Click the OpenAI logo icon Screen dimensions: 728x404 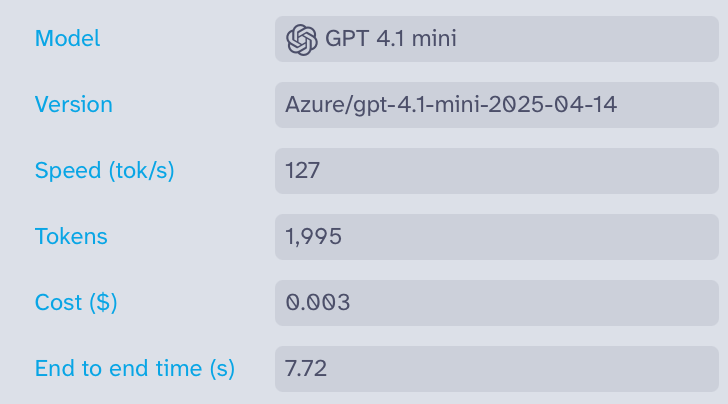301,39
